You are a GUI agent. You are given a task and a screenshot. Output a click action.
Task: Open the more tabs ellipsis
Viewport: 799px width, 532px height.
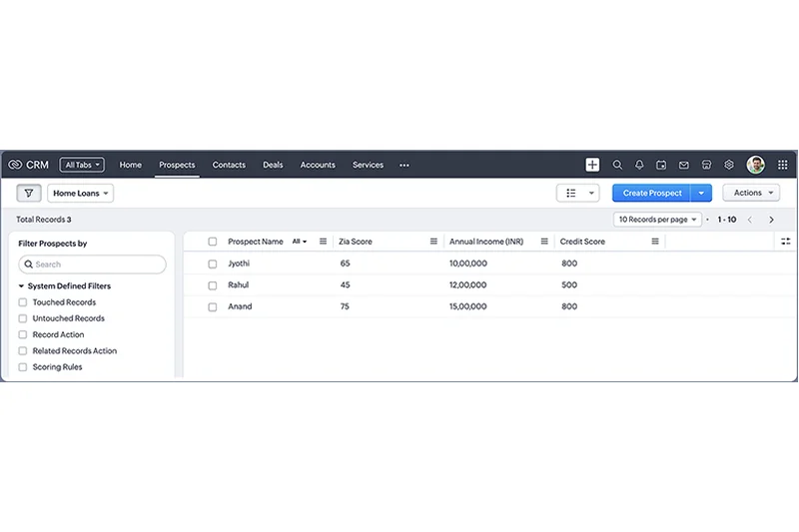tap(404, 165)
